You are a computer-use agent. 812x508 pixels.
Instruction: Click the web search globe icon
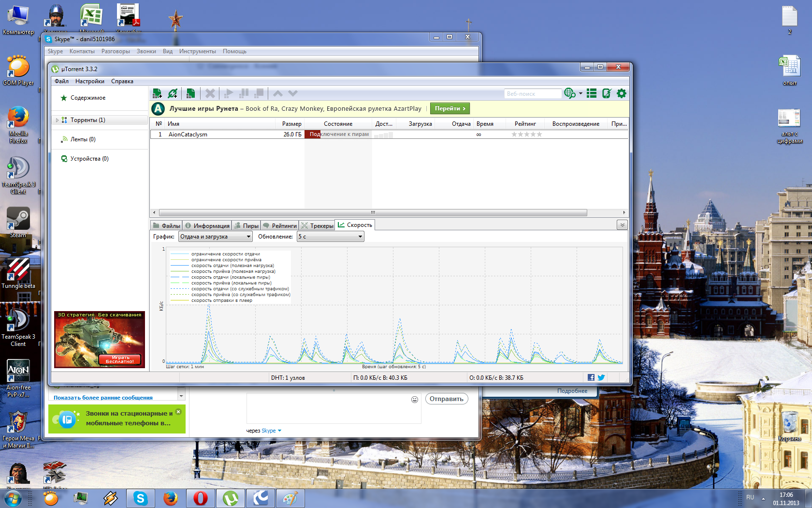tap(570, 93)
